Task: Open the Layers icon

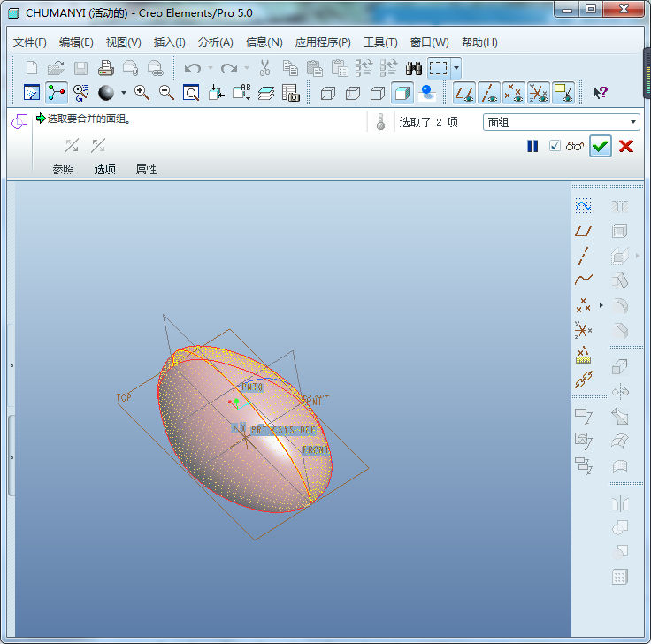Action: [x=265, y=93]
